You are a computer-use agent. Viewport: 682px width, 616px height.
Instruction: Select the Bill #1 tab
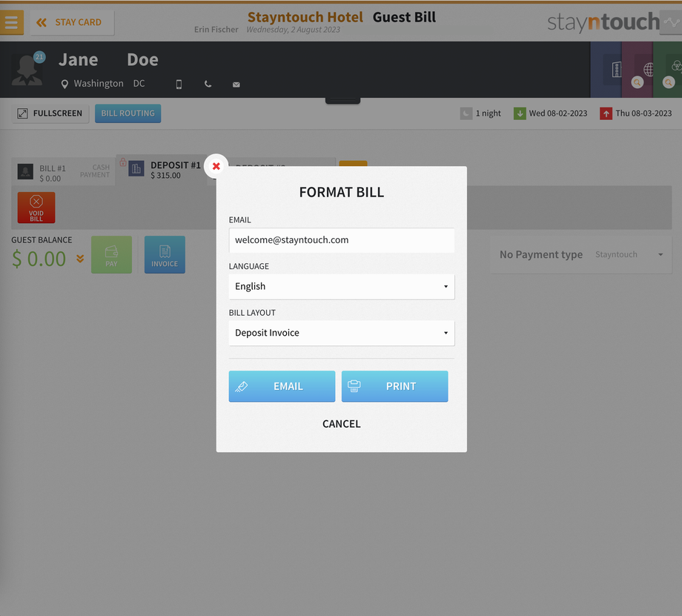63,172
